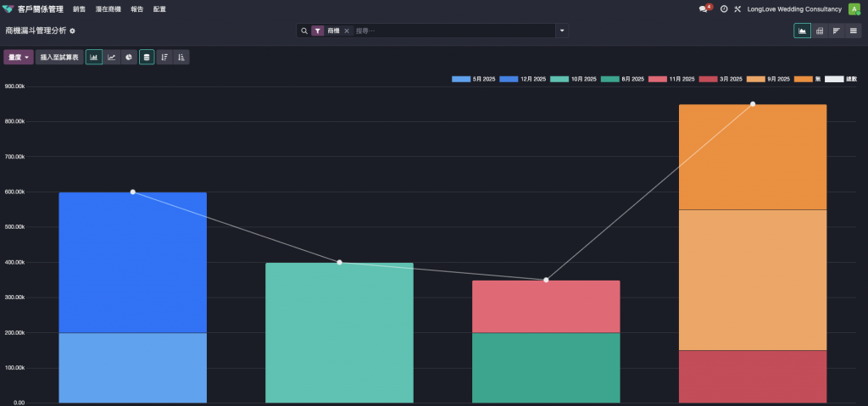868x406 pixels.
Task: Sort chart in ascending order
Action: (181, 57)
